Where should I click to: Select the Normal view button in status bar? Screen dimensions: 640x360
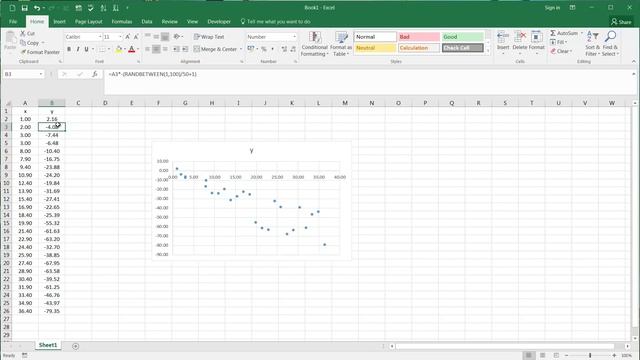pos(529,356)
